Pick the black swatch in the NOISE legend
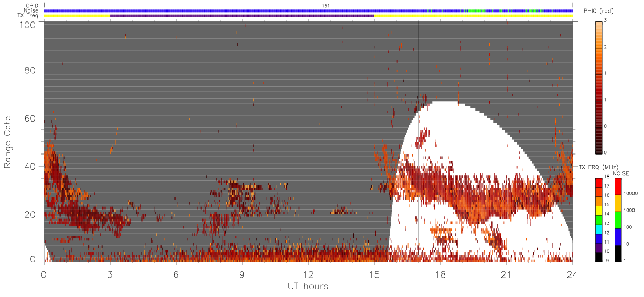644x297 pixels. click(618, 254)
